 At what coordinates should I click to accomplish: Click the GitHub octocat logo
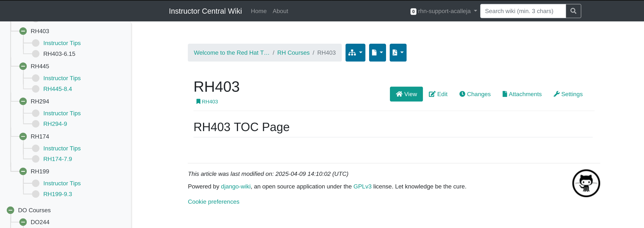pos(586,183)
